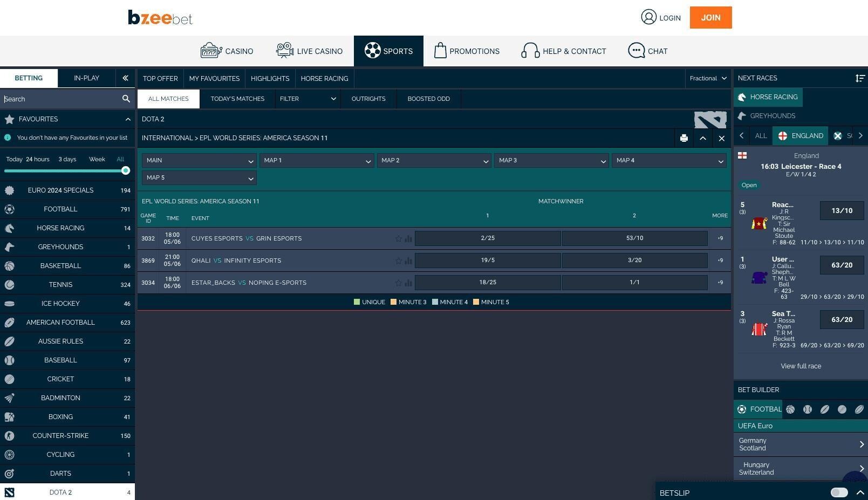
Task: Choose baseball icon in Bet Builder
Action: point(808,409)
